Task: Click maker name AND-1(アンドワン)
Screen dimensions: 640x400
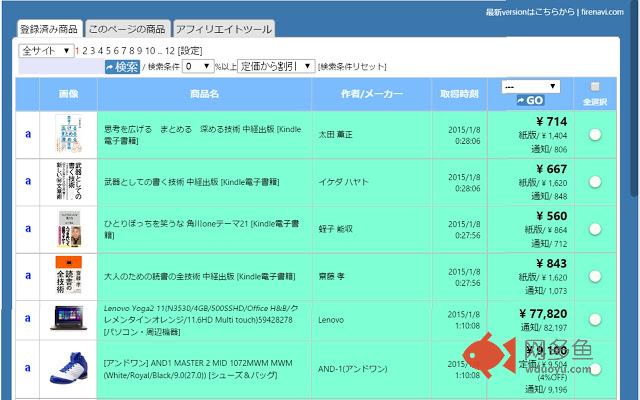Action: pyautogui.click(x=353, y=369)
